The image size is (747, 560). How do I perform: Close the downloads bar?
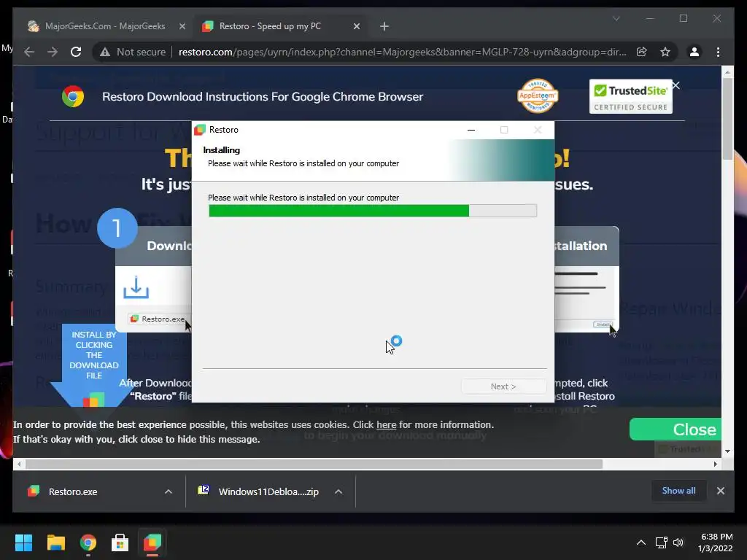tap(720, 491)
